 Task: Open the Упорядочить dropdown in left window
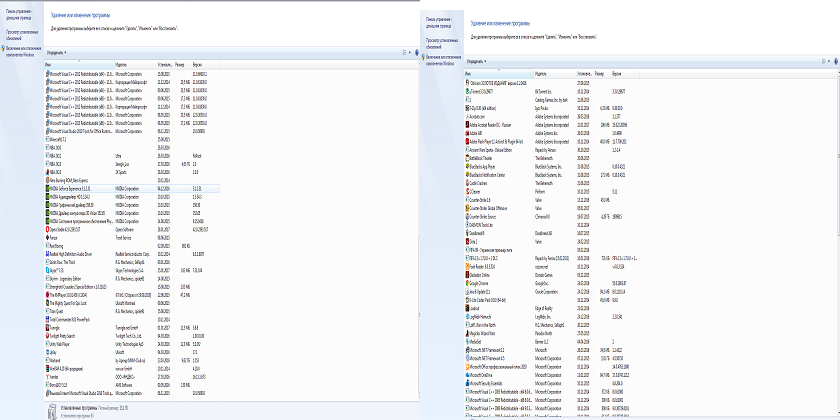pos(57,52)
